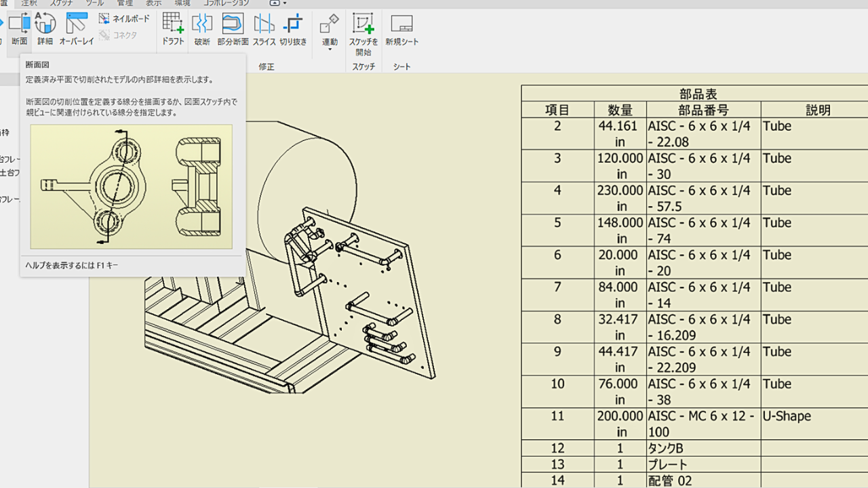This screenshot has height=488, width=868.
Task: Click the プレート part number cell
Action: pyautogui.click(x=703, y=464)
